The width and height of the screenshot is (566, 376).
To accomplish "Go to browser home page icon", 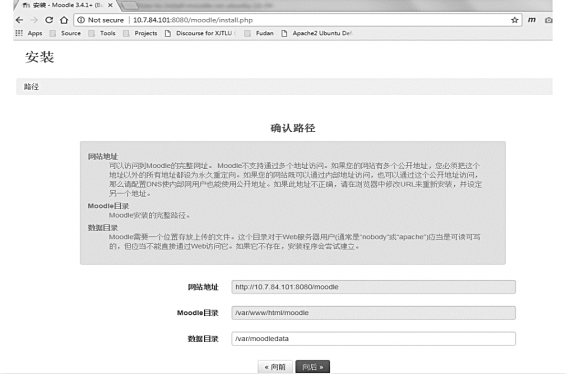I will (64, 20).
